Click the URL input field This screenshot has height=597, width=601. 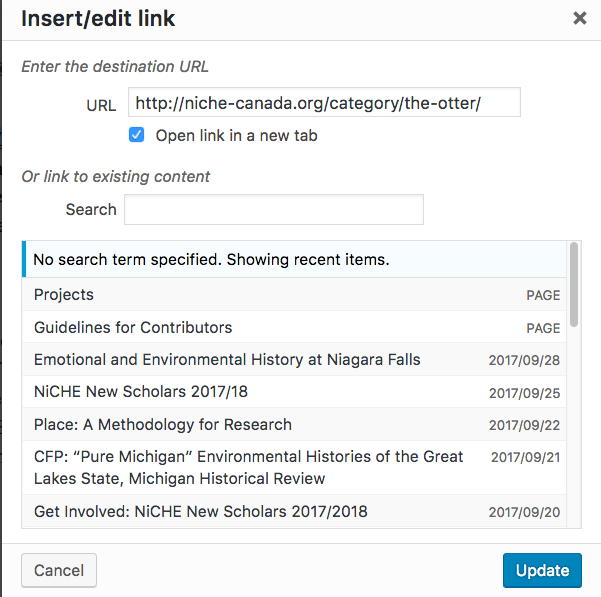pyautogui.click(x=324, y=103)
